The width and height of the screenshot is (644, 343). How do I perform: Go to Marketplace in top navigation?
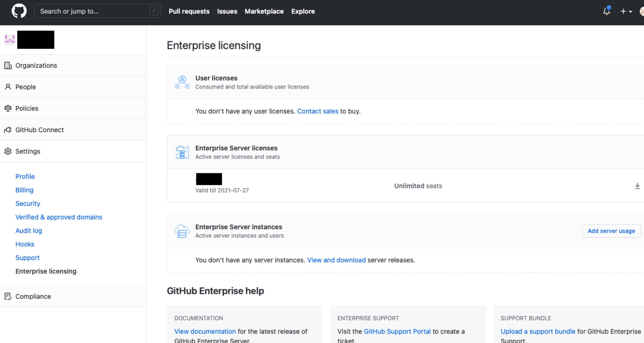click(264, 11)
